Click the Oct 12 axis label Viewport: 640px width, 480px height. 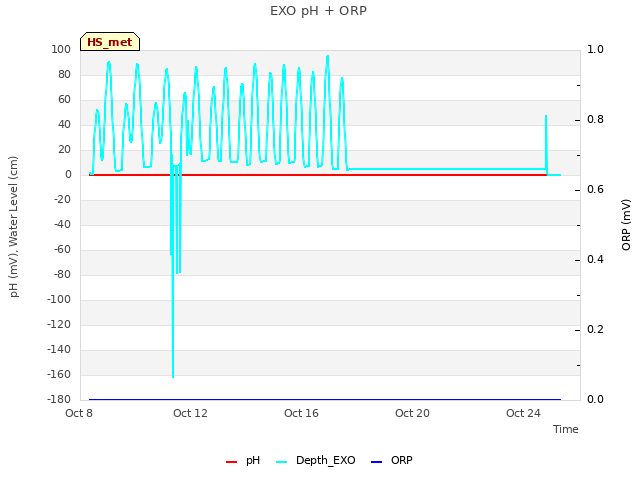point(190,413)
